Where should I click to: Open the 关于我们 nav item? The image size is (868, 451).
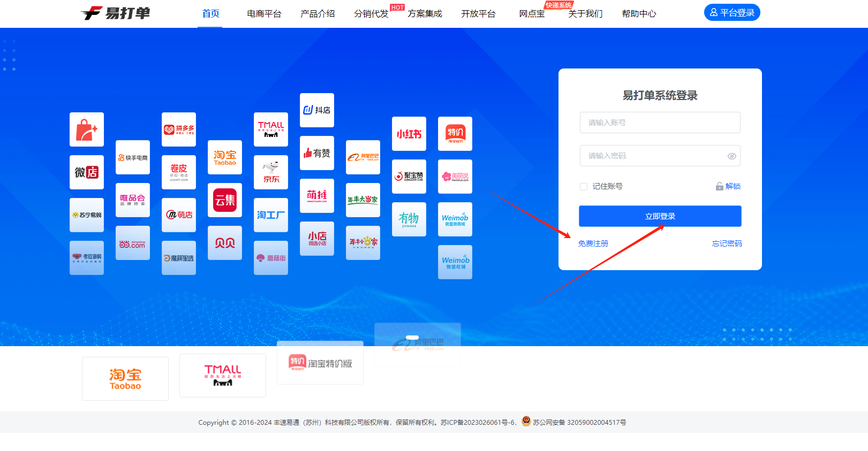[x=585, y=13]
